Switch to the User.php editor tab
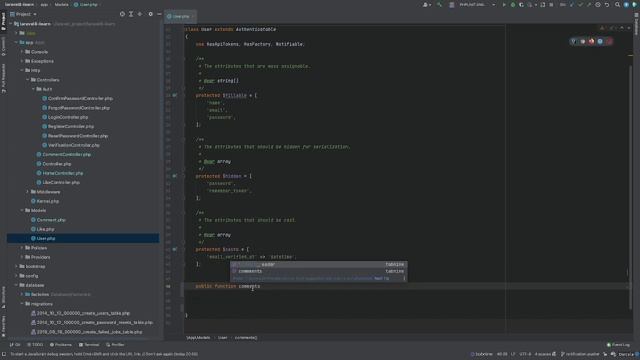The height and width of the screenshot is (360, 640). [x=180, y=16]
